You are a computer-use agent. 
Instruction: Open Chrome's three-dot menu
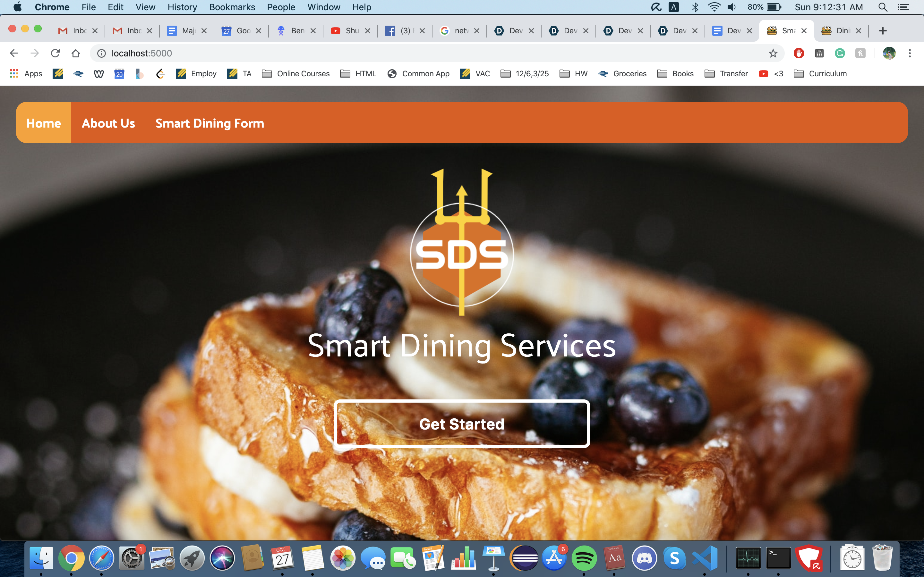910,54
